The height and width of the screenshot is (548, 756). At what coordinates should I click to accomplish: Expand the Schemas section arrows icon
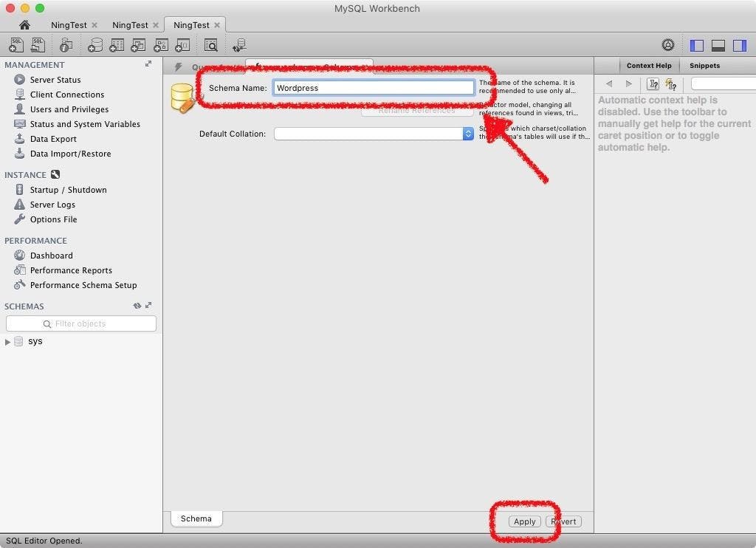click(148, 305)
